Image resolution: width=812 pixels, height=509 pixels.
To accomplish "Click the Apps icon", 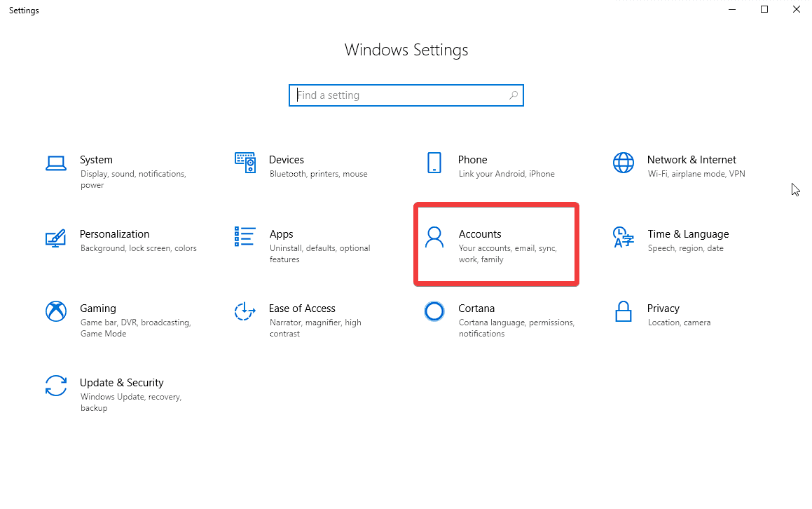I will [x=245, y=237].
